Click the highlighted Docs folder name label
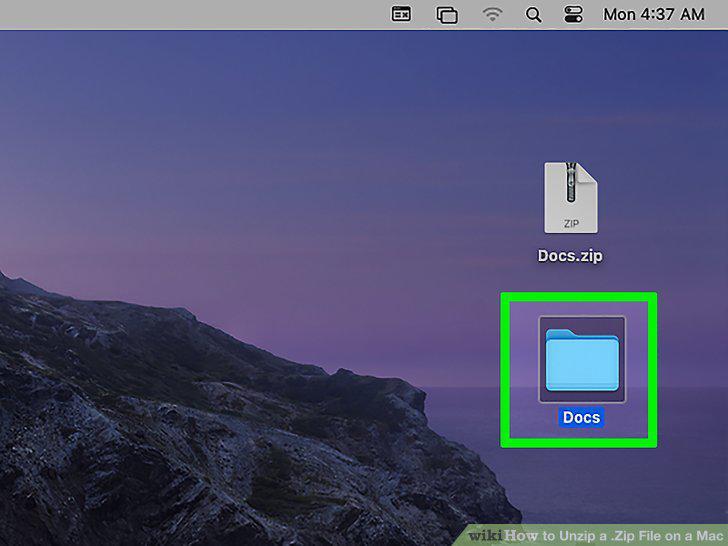This screenshot has height=546, width=728. tap(581, 417)
